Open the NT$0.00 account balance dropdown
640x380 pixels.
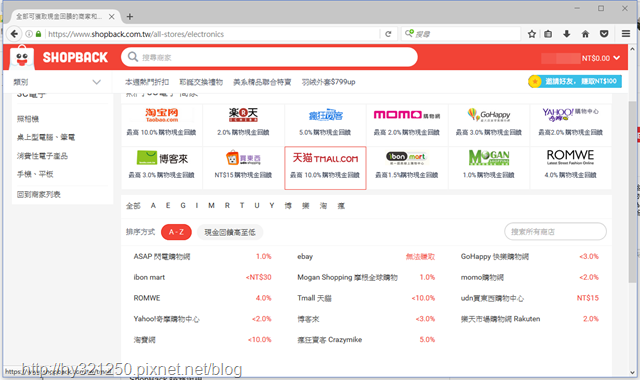(601, 58)
